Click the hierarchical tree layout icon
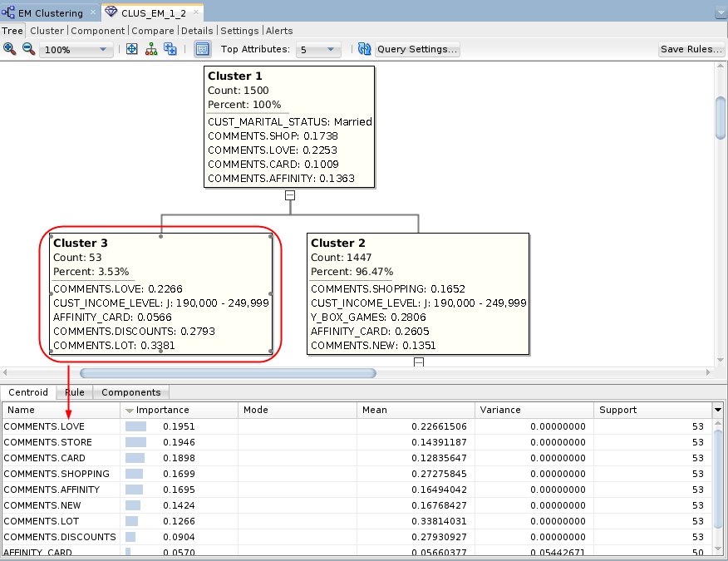The height and width of the screenshot is (561, 728). tap(150, 49)
